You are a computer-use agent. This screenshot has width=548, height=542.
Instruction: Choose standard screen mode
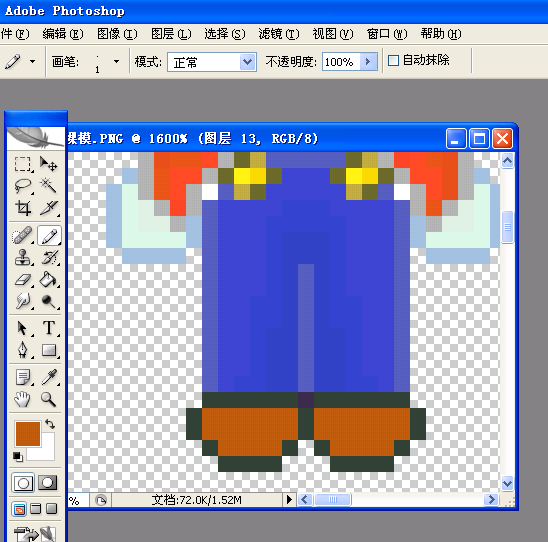click(20, 509)
